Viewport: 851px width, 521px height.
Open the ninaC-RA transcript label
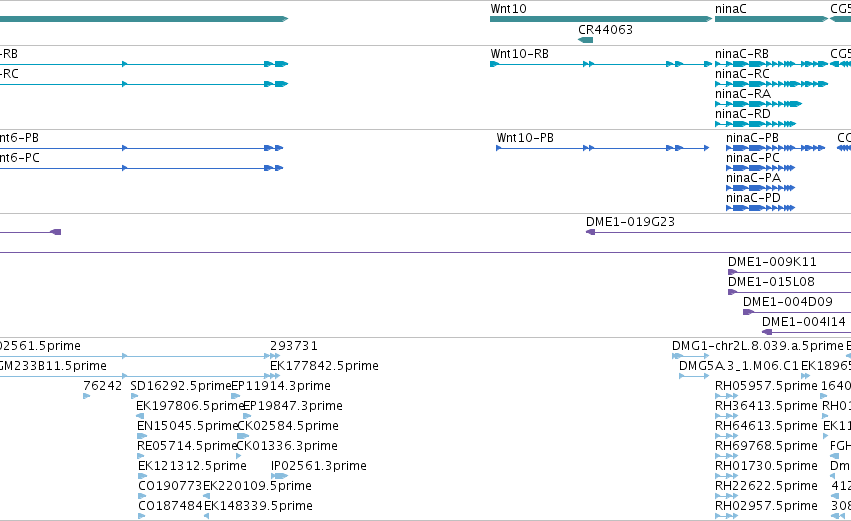pyautogui.click(x=742, y=94)
